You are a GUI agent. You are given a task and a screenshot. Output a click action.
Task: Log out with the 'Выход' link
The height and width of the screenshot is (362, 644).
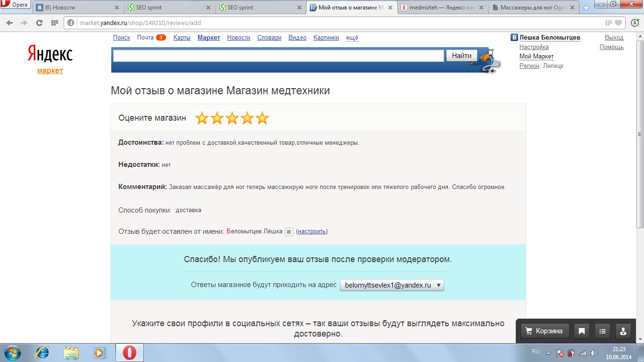point(614,38)
